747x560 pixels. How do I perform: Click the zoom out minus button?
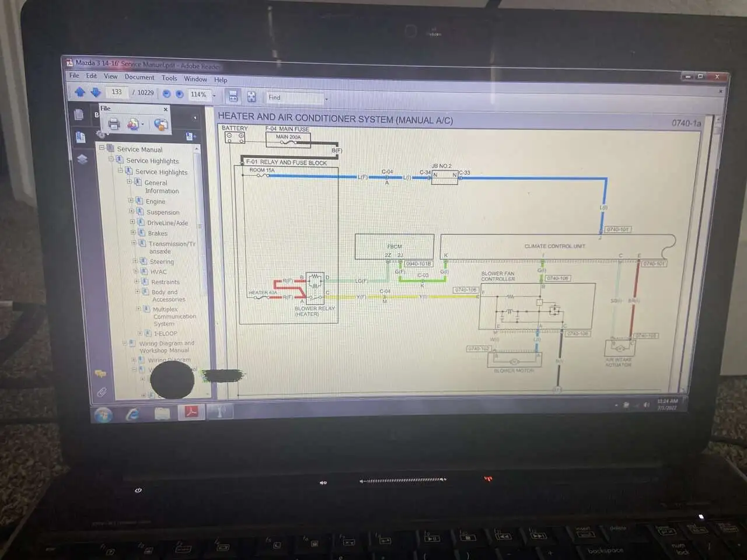pos(166,93)
